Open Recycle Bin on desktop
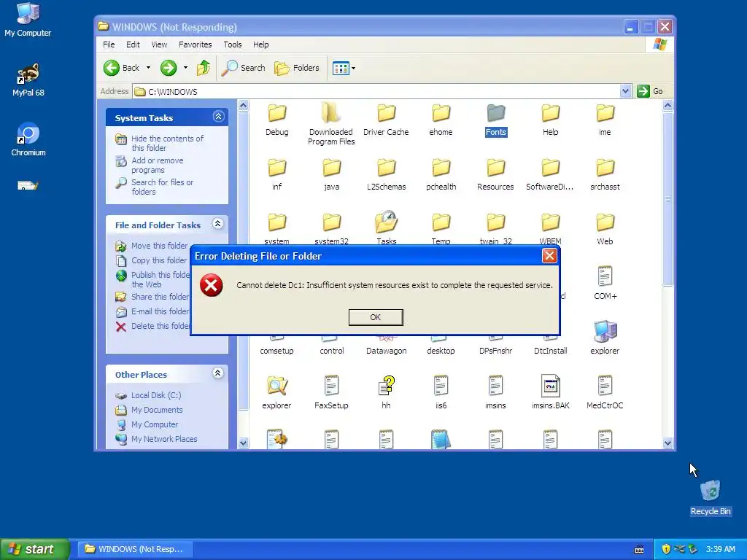This screenshot has width=747, height=560. pyautogui.click(x=711, y=497)
